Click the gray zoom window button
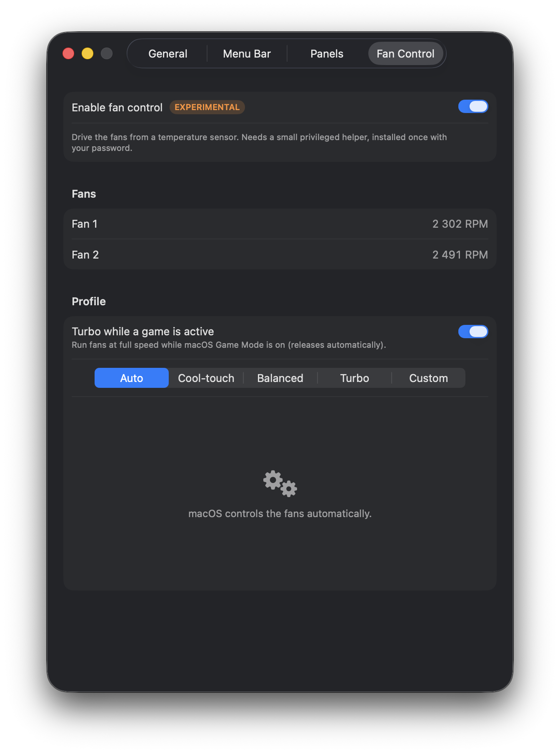560x754 pixels. [107, 54]
